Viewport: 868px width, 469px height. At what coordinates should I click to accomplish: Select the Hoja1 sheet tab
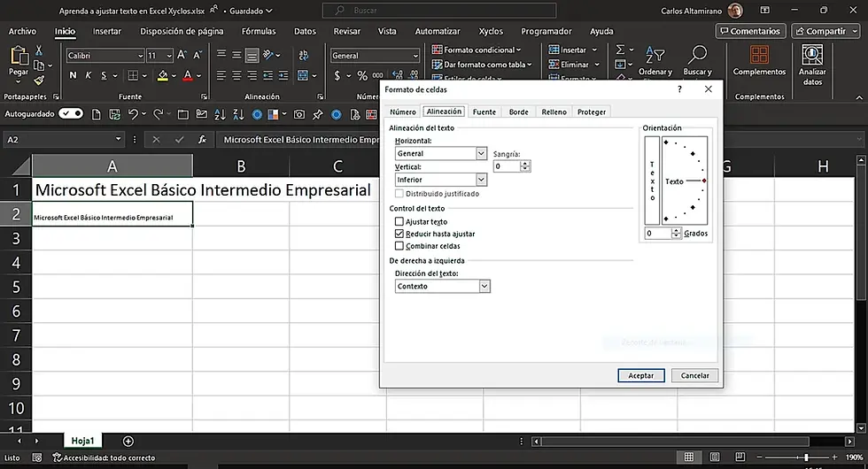click(82, 441)
